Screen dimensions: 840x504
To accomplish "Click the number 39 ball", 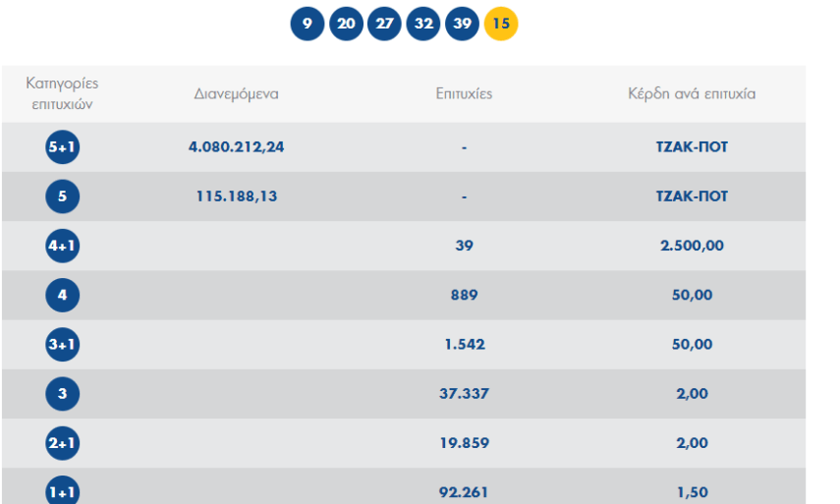I will click(462, 25).
